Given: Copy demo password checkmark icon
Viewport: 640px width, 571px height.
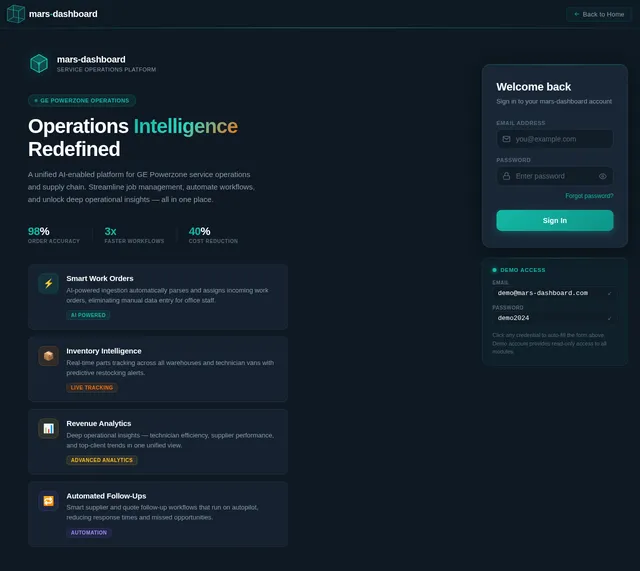Looking at the screenshot, I should tap(609, 318).
